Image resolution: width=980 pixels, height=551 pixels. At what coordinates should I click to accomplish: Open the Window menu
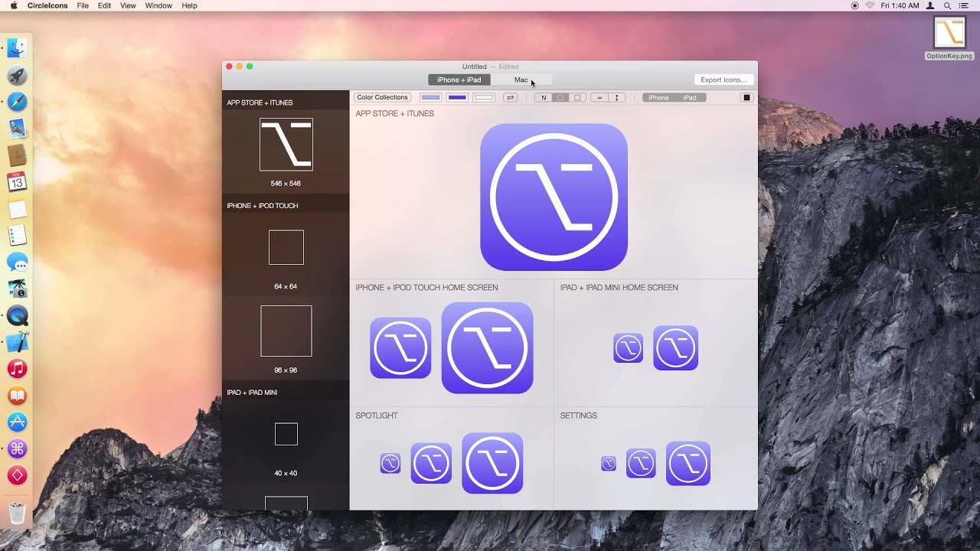point(158,5)
